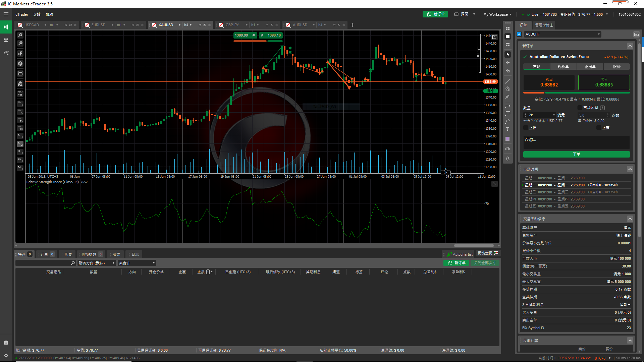644x362 pixels.
Task: Enable the 止损 stop loss checkbox
Action: 526,128
